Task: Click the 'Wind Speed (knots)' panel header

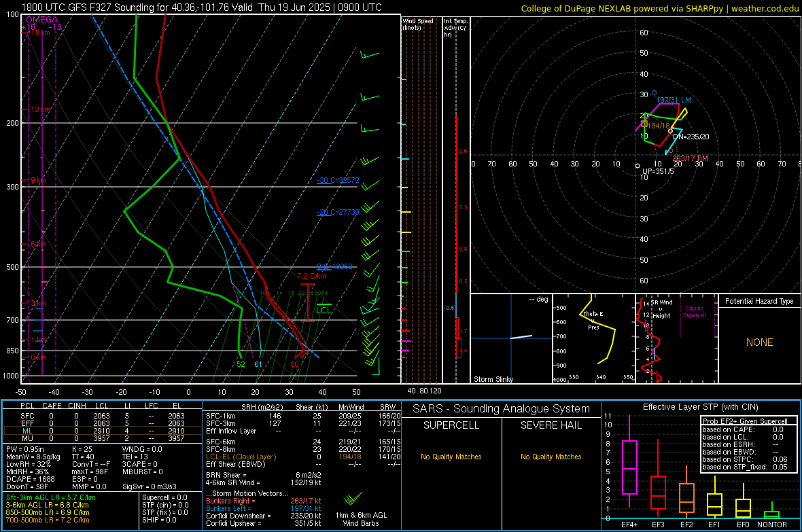Action: tap(418, 24)
